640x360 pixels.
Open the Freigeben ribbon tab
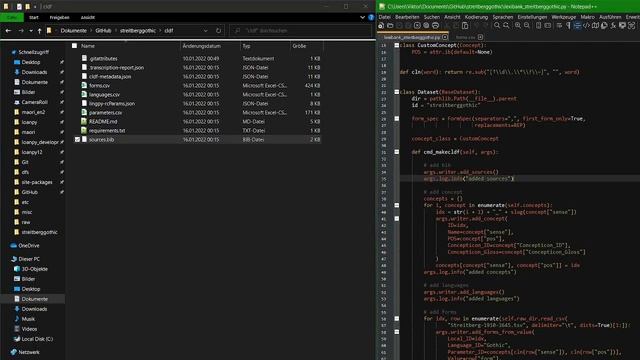click(60, 18)
